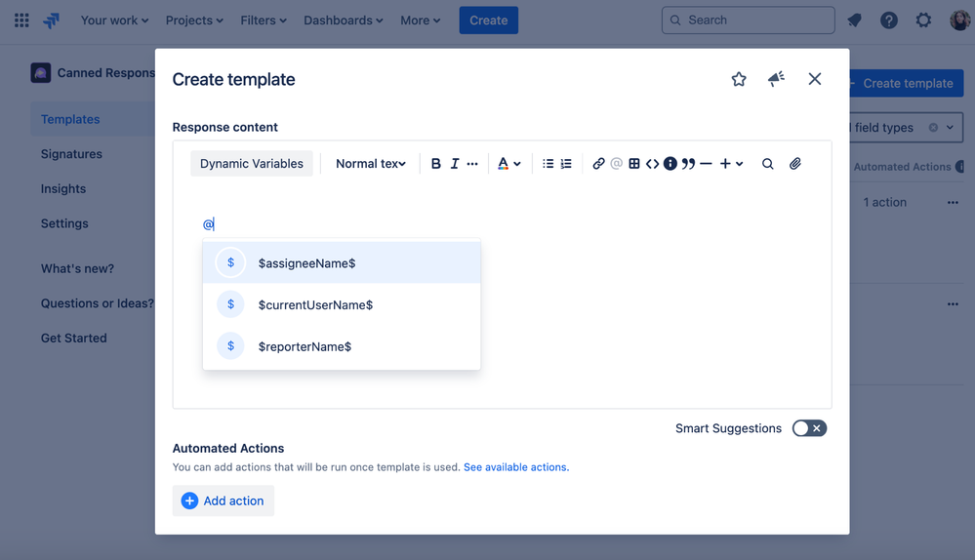The height and width of the screenshot is (560, 975).
Task: Insert a numbered list
Action: coord(566,164)
